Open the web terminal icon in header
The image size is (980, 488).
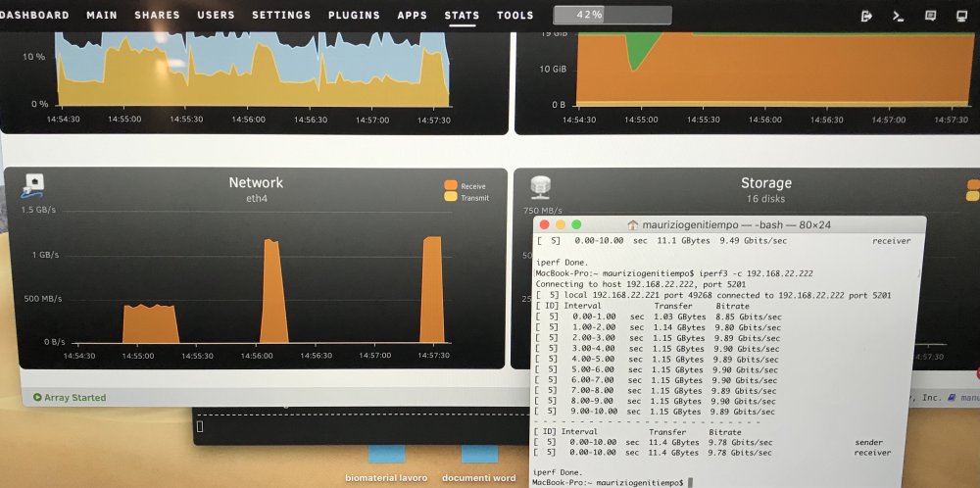click(x=898, y=17)
